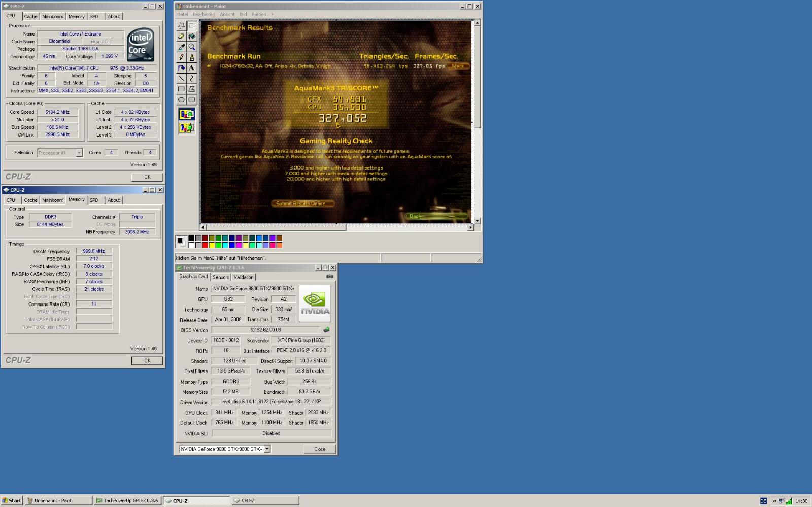Open the Bearbeiten menu in Paint

point(204,14)
